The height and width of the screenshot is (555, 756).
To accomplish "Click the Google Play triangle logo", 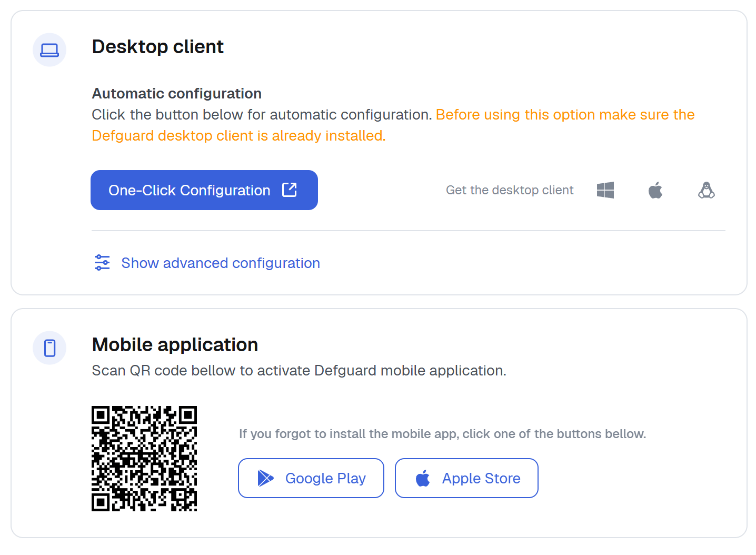I will 265,478.
